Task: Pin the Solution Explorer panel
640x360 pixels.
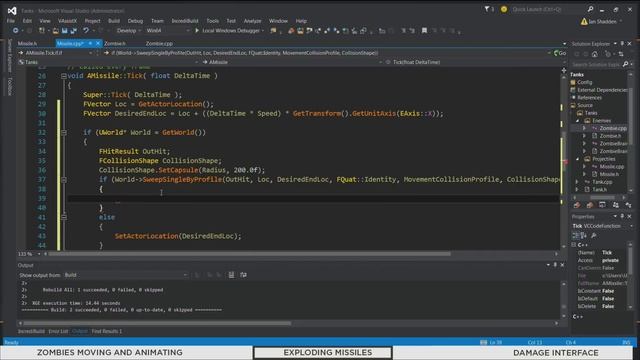Action: coord(622,43)
